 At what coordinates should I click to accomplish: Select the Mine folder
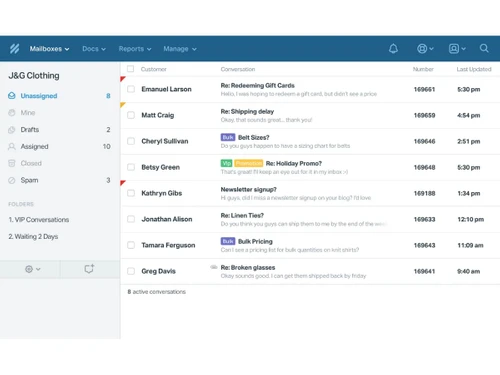tap(59, 113)
